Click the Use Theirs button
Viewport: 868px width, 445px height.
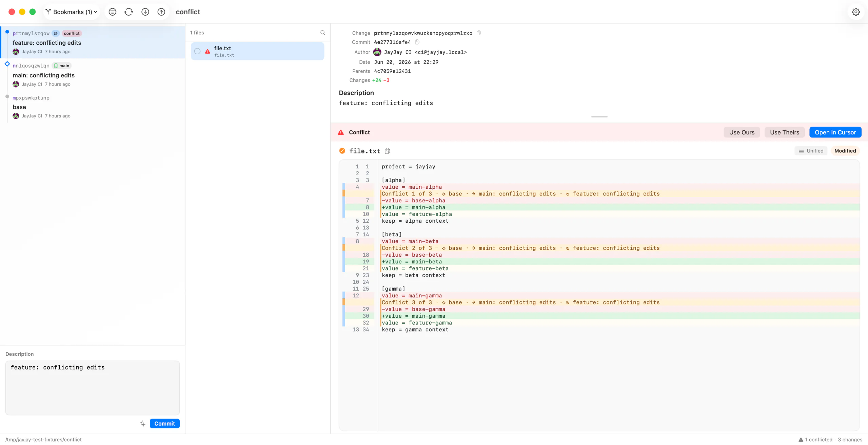784,132
